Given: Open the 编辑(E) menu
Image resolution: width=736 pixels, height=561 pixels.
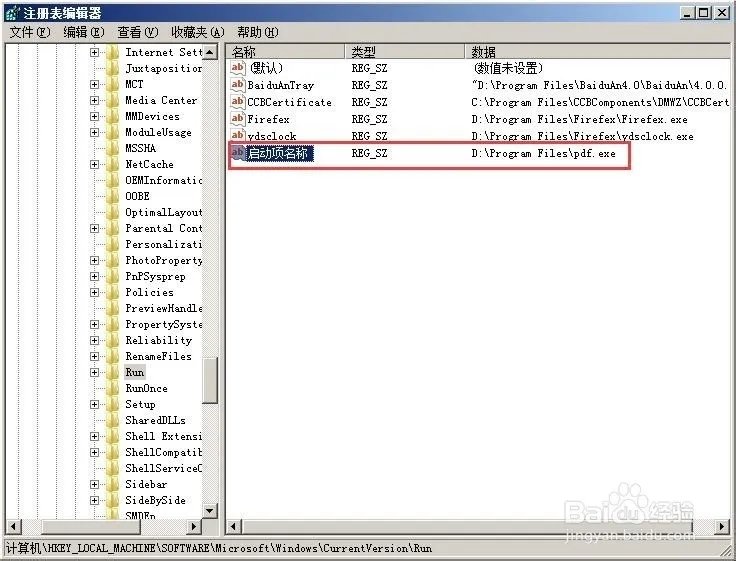Looking at the screenshot, I should click(84, 32).
